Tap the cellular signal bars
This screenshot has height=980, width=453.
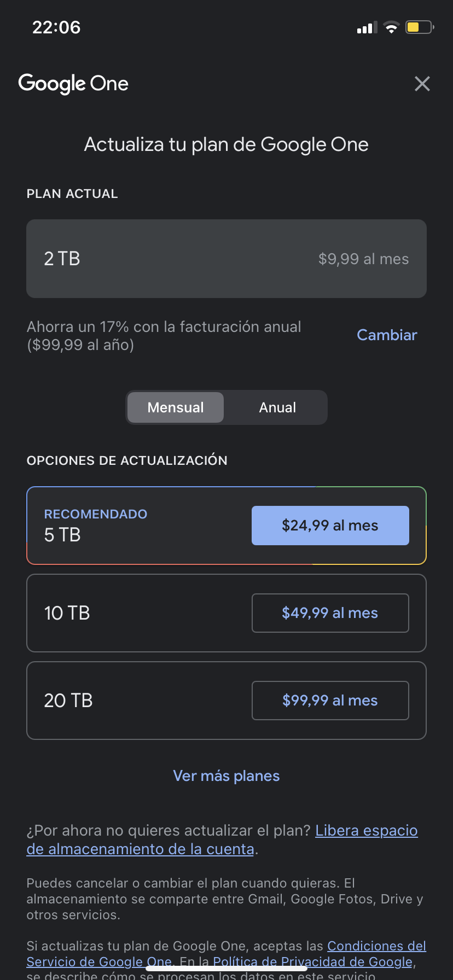coord(367,28)
